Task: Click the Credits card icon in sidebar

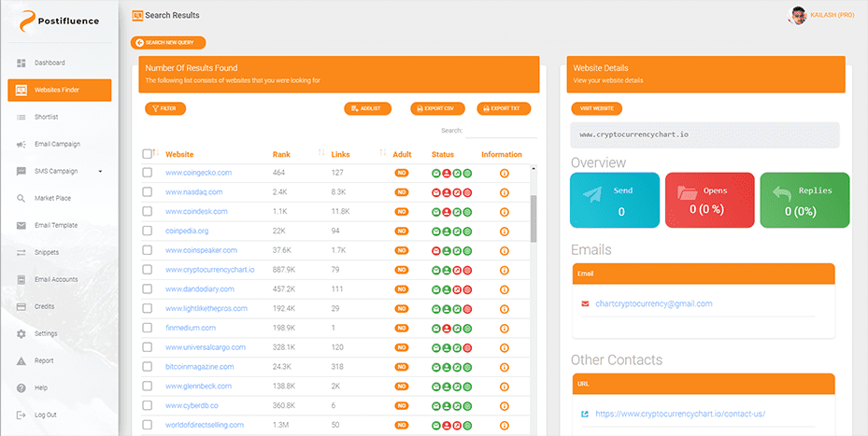Action: (x=21, y=306)
